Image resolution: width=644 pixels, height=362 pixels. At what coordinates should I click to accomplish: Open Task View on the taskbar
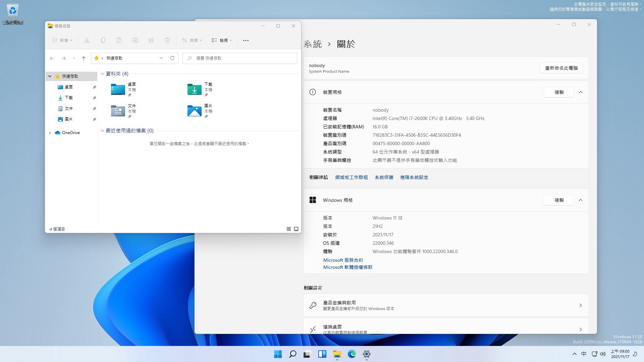tap(308, 354)
